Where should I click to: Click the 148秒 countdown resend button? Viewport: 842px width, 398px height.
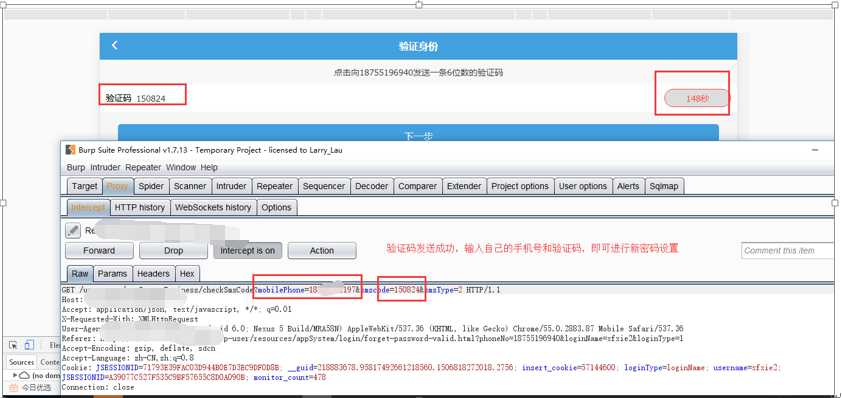(x=697, y=98)
